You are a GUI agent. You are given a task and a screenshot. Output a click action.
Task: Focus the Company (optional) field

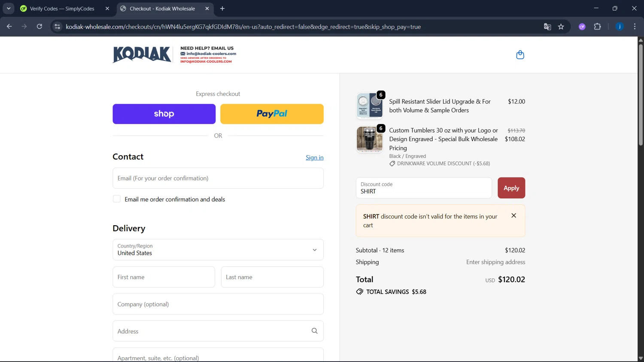218,304
